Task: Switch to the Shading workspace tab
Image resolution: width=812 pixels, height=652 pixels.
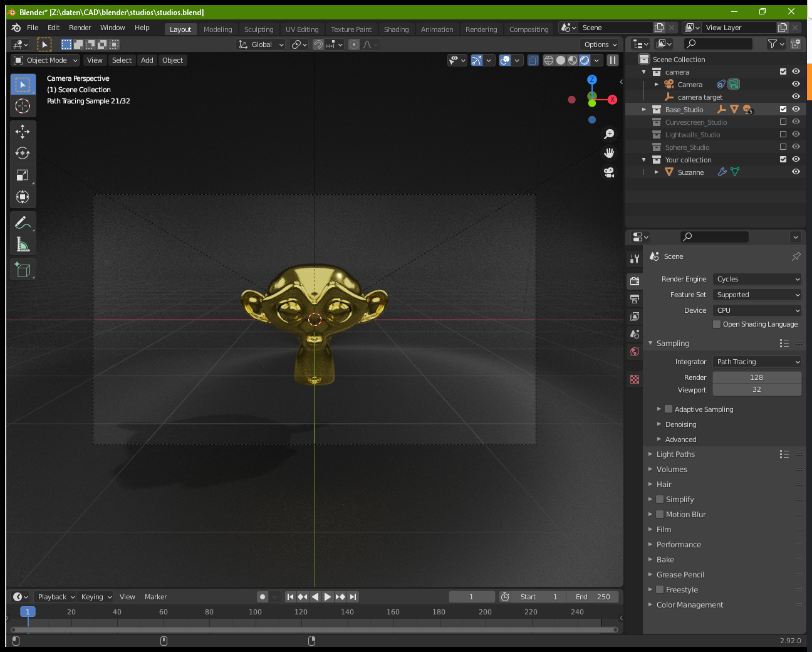Action: 396,29
